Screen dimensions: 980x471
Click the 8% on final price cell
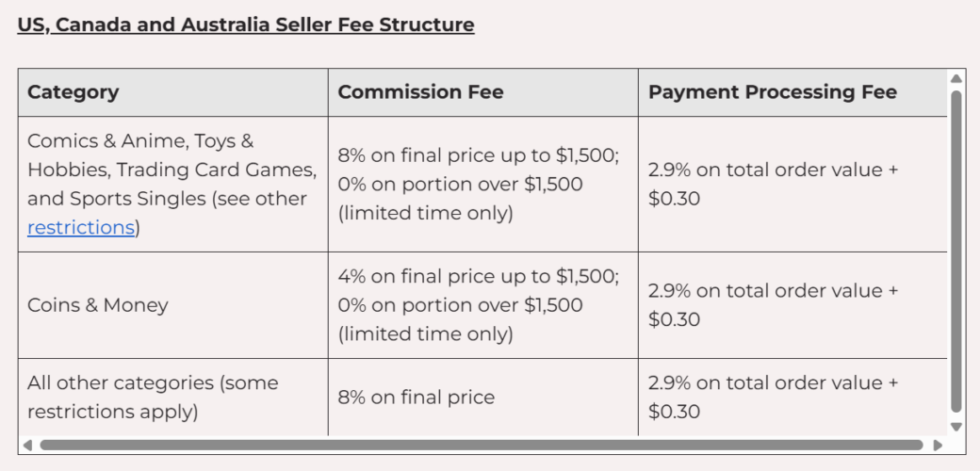point(483,398)
